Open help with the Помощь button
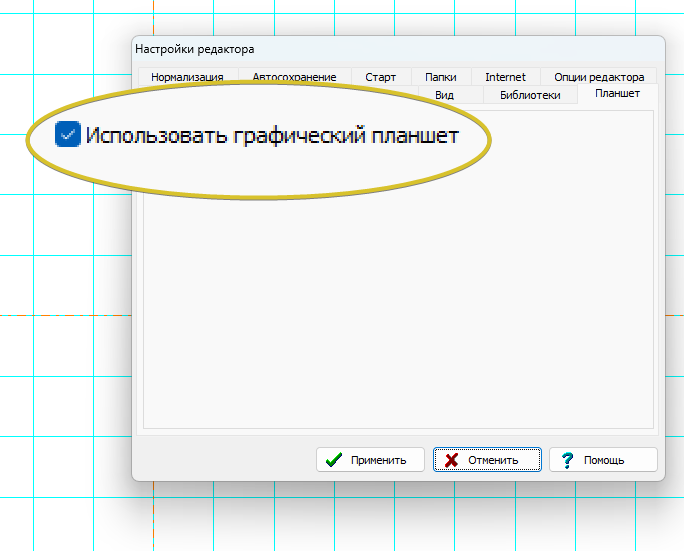The height and width of the screenshot is (551, 684). 603,460
